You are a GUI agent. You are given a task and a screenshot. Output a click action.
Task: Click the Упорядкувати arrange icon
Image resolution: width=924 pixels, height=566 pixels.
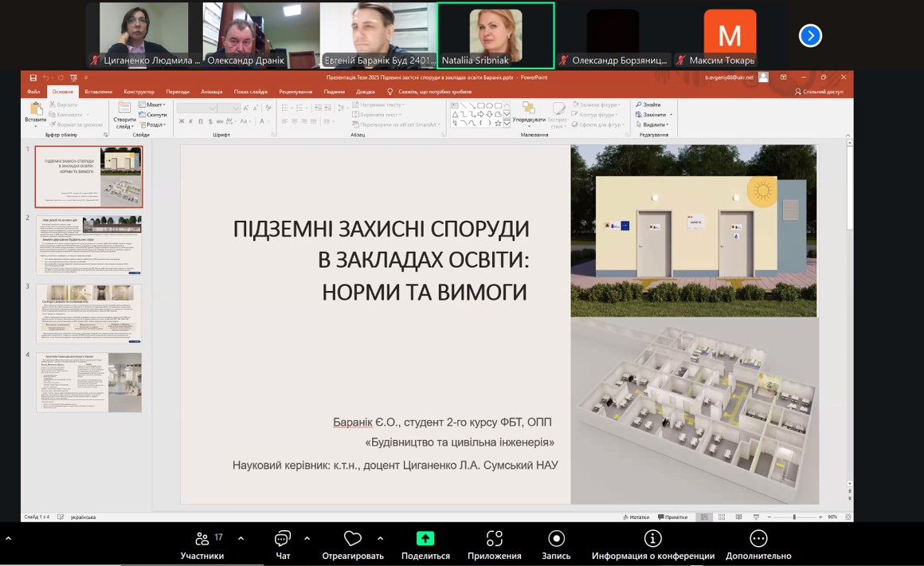pyautogui.click(x=528, y=111)
